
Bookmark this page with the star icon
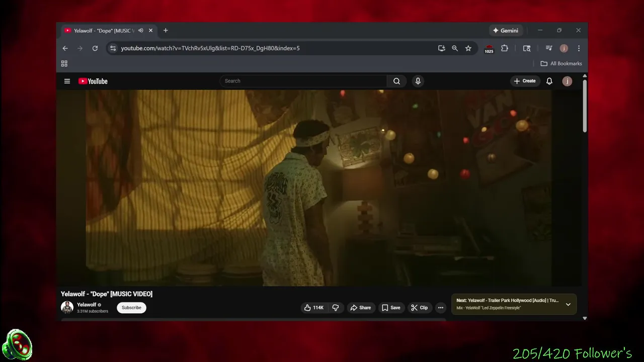(x=468, y=48)
